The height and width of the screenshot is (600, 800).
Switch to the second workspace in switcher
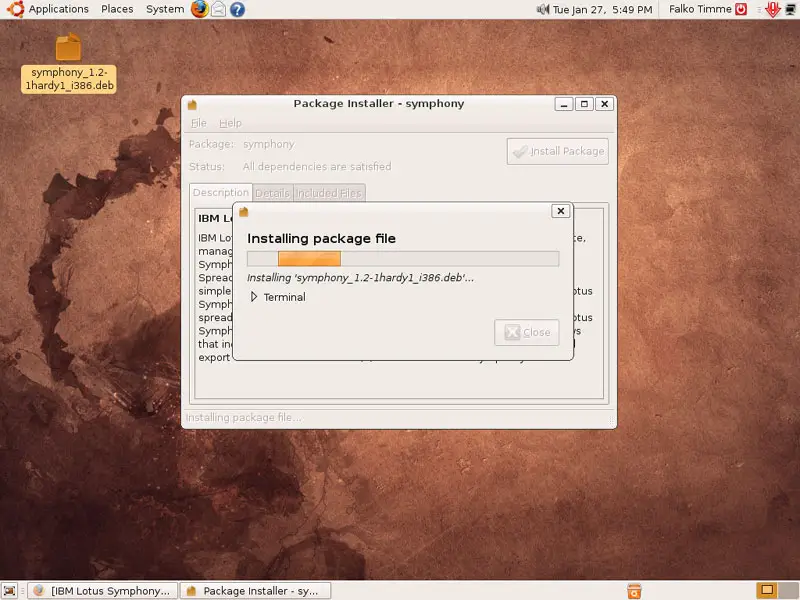(x=787, y=590)
